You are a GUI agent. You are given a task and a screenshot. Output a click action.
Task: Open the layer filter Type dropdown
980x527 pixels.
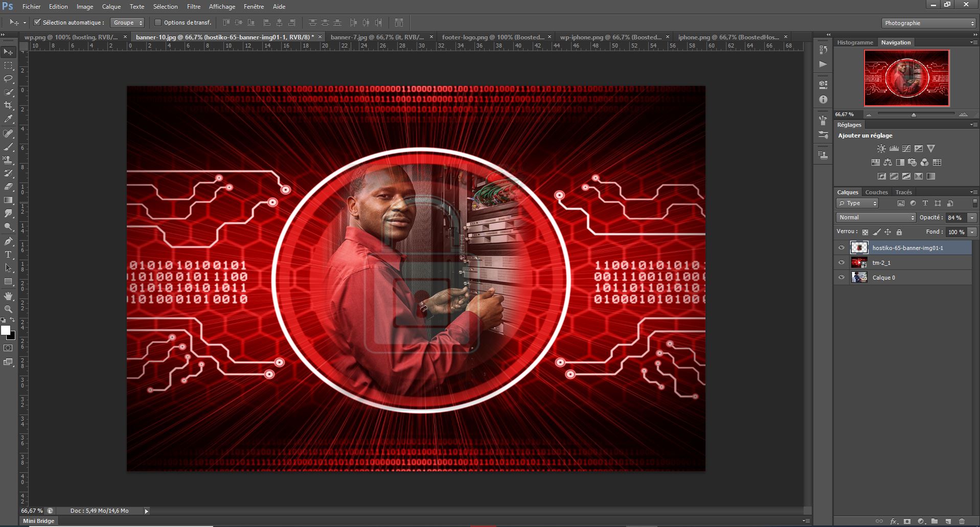click(857, 203)
